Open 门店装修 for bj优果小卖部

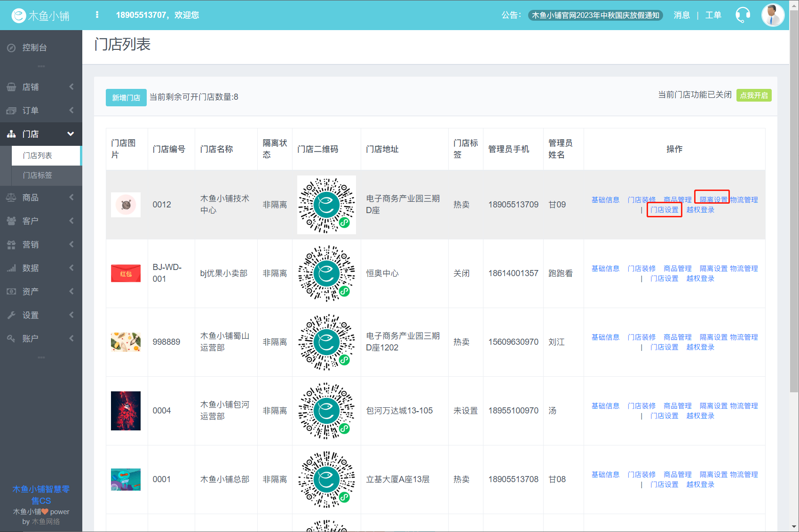[641, 269]
